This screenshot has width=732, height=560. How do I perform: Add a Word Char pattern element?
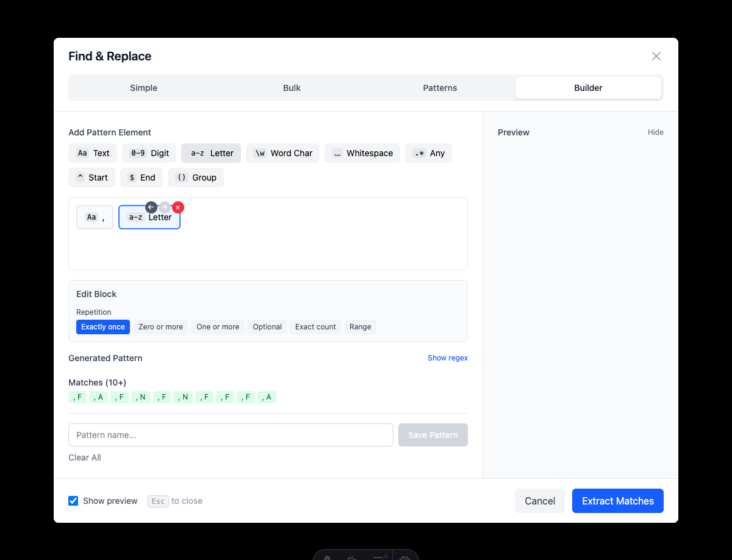pyautogui.click(x=282, y=153)
